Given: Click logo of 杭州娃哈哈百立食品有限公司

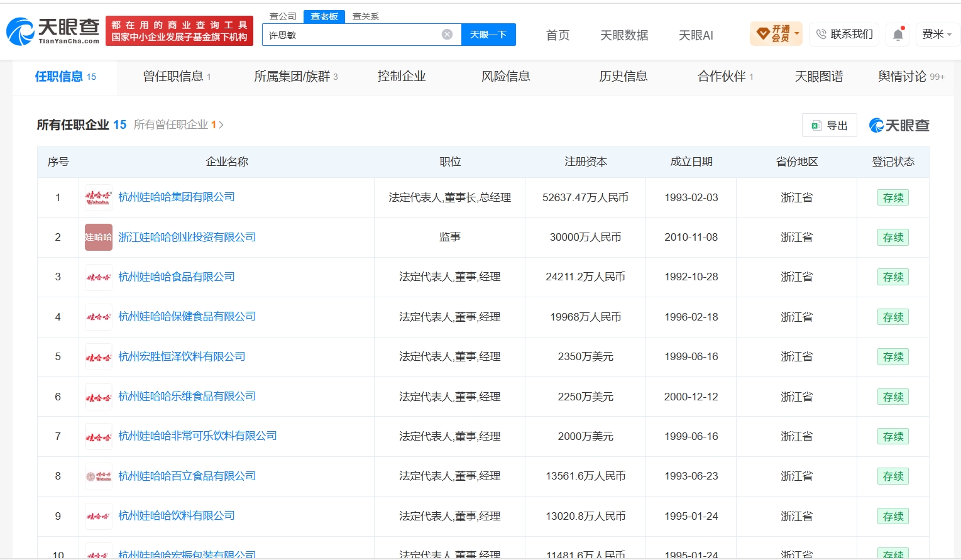Looking at the screenshot, I should pyautogui.click(x=99, y=476).
